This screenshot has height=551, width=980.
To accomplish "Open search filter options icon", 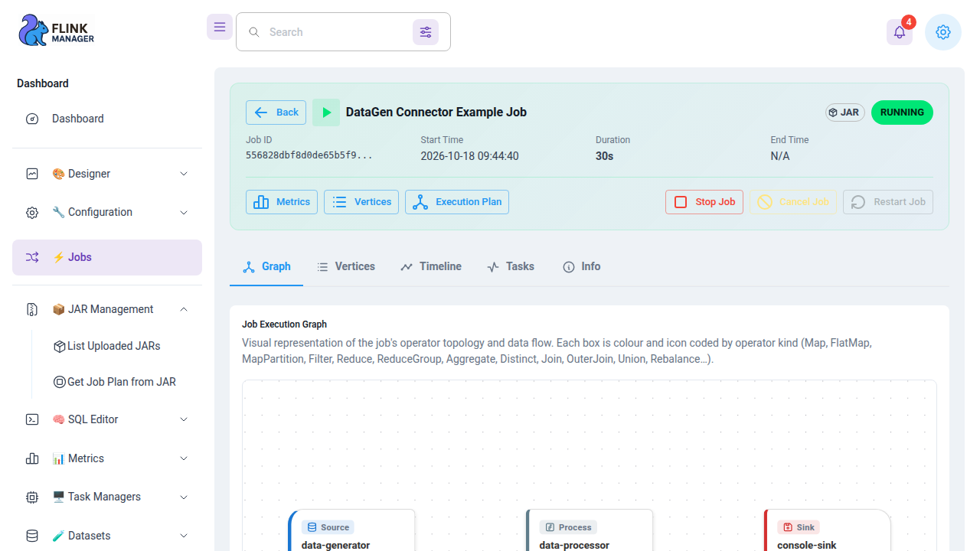I will (426, 32).
